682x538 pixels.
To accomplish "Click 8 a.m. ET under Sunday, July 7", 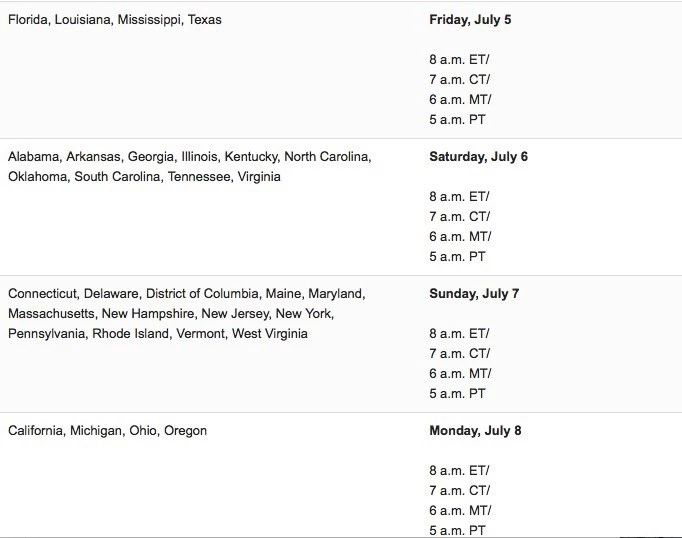I will pyautogui.click(x=460, y=334).
